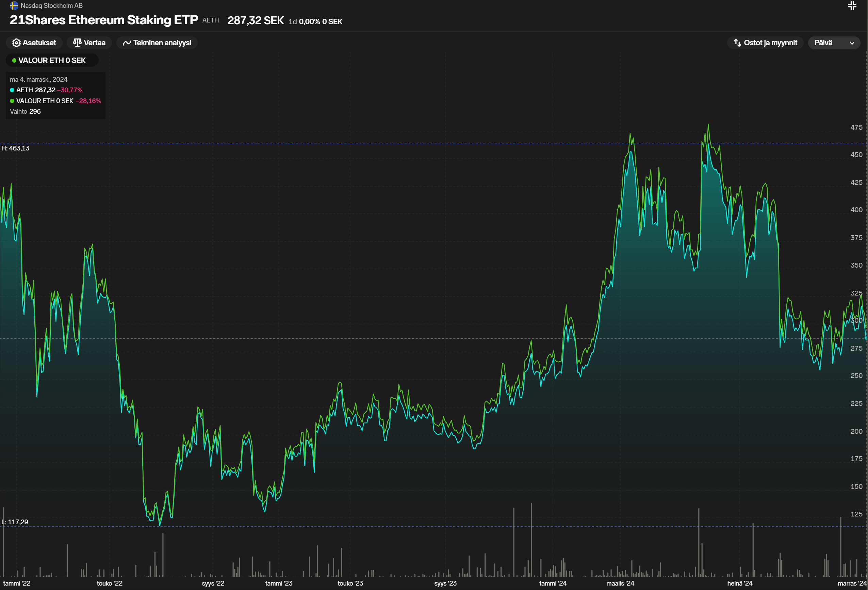The width and height of the screenshot is (868, 590).
Task: Click the chevron arrow next to Päivä
Action: click(x=852, y=43)
